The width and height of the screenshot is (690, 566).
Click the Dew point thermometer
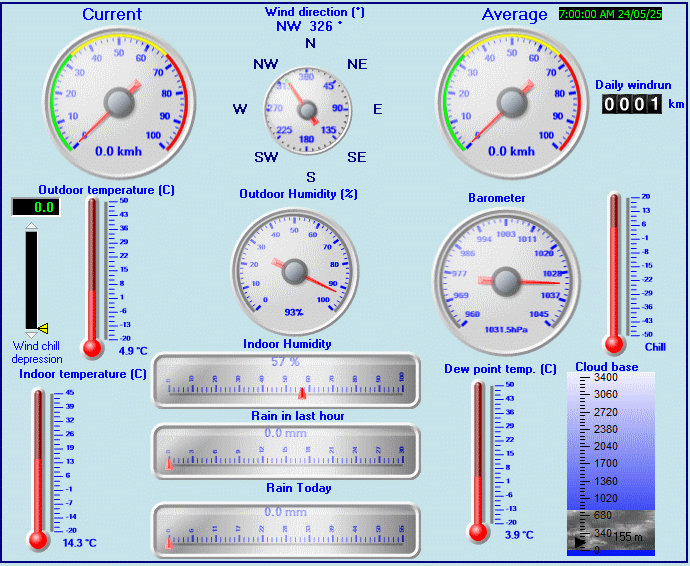pos(478,462)
